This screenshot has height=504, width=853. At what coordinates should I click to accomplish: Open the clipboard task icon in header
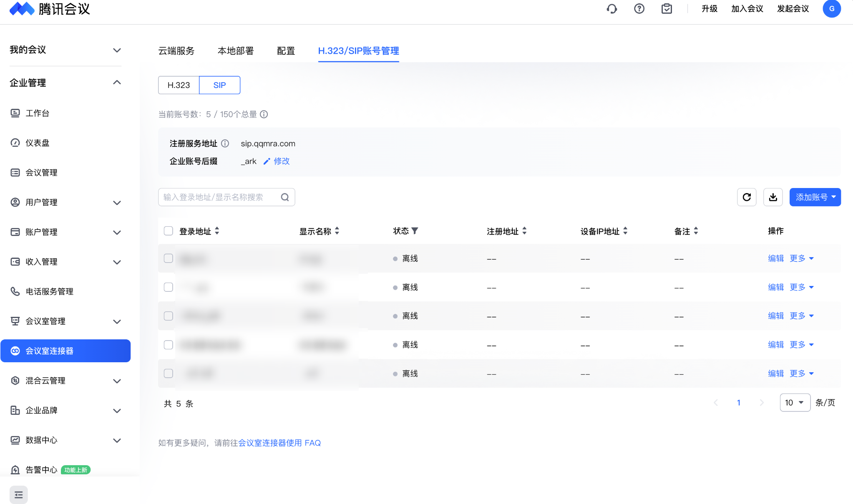click(x=667, y=9)
